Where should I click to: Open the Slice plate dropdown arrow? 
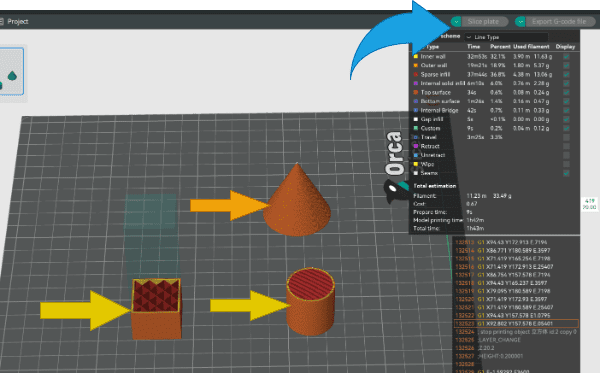(x=456, y=22)
